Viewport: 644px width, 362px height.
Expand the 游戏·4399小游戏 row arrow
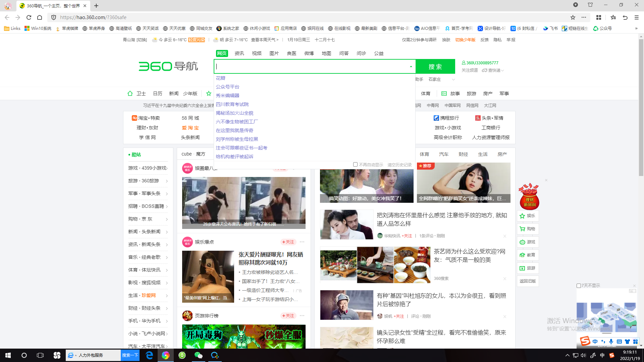pyautogui.click(x=167, y=168)
